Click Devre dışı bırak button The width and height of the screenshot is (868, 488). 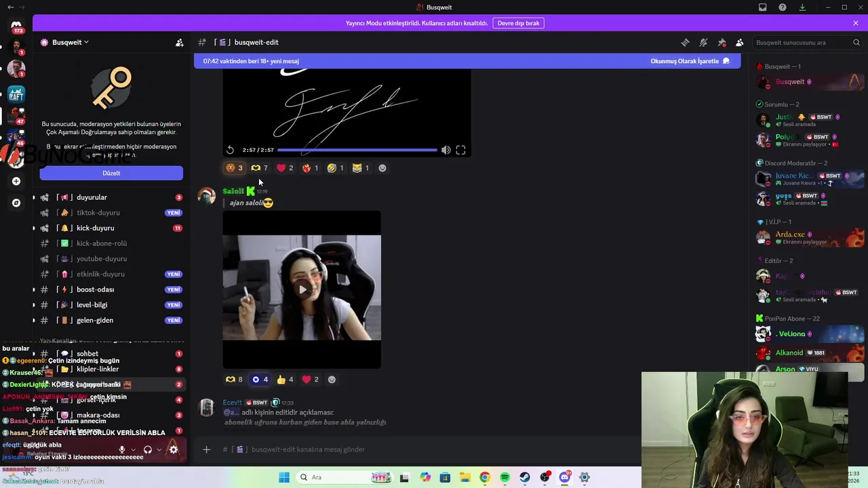pyautogui.click(x=518, y=23)
